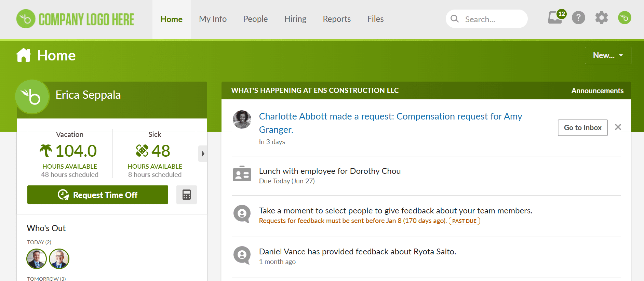Open the time off calculator icon
Image resolution: width=644 pixels, height=281 pixels.
186,195
